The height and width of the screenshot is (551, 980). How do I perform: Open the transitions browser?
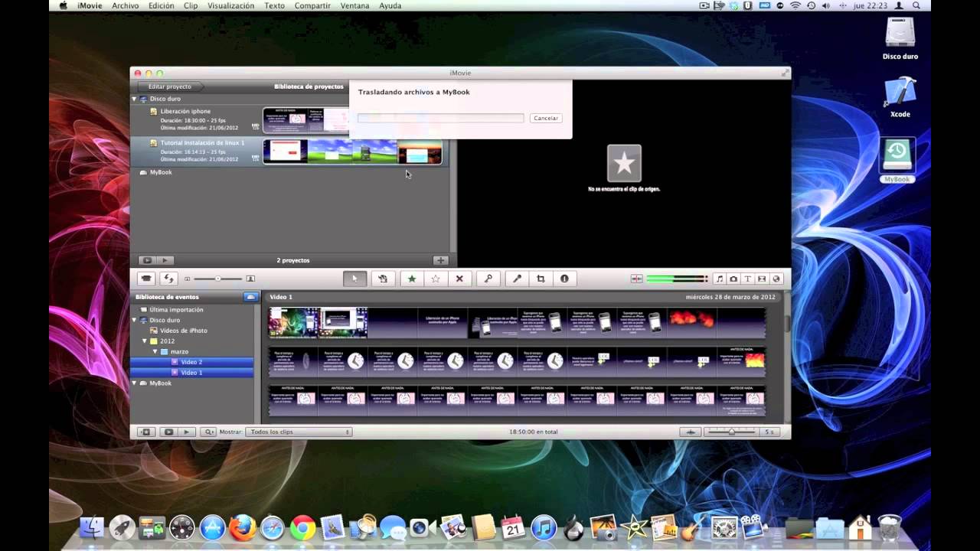pos(762,279)
